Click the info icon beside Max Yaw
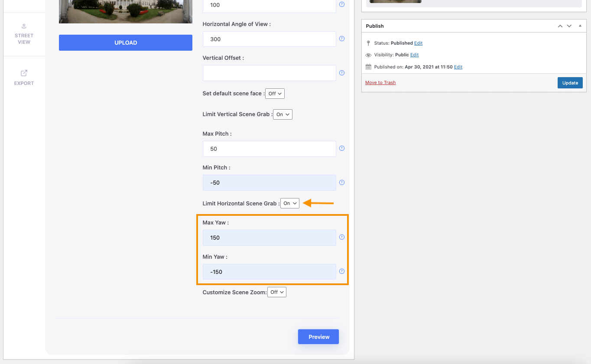The image size is (591, 364). tap(342, 237)
